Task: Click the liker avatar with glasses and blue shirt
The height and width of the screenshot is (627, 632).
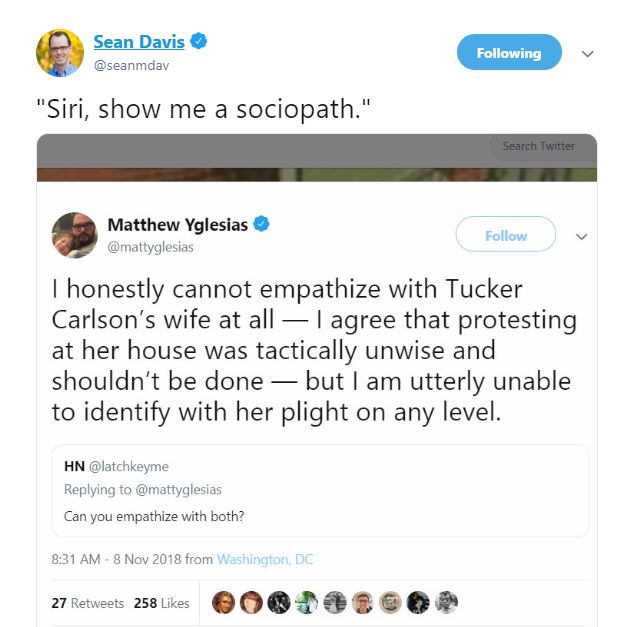Action: pyautogui.click(x=363, y=603)
